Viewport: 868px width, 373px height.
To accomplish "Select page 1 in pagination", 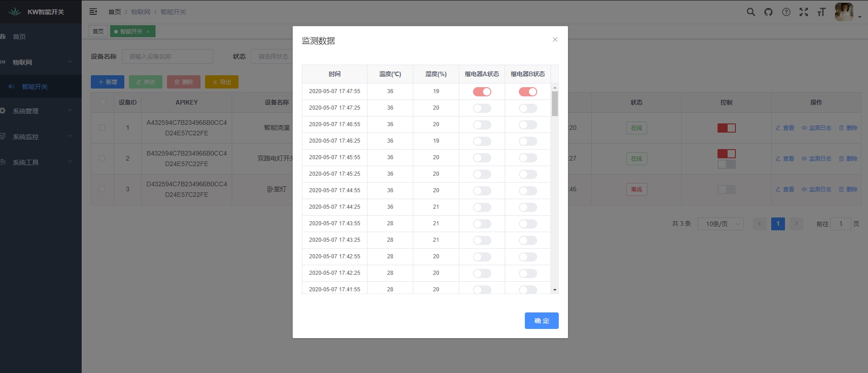I will [778, 224].
